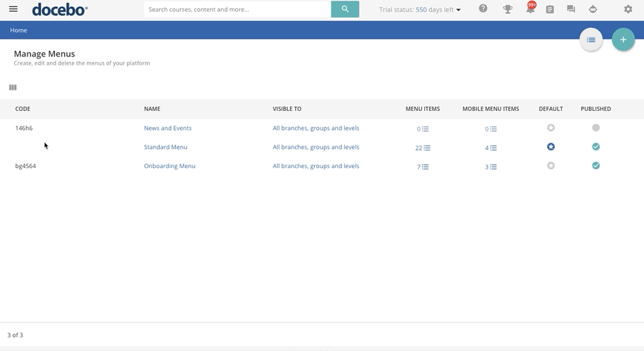Open the hamburger main menu
This screenshot has width=644, height=351.
13,9
